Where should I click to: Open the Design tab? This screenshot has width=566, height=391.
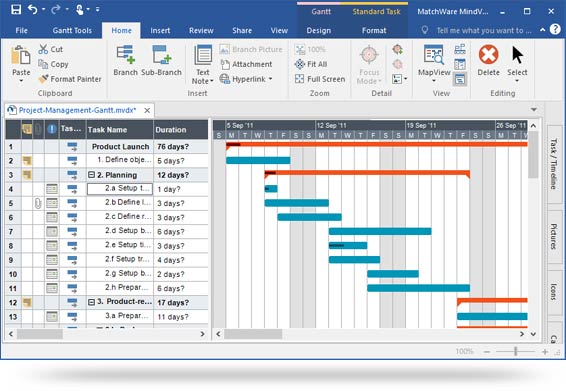click(319, 30)
